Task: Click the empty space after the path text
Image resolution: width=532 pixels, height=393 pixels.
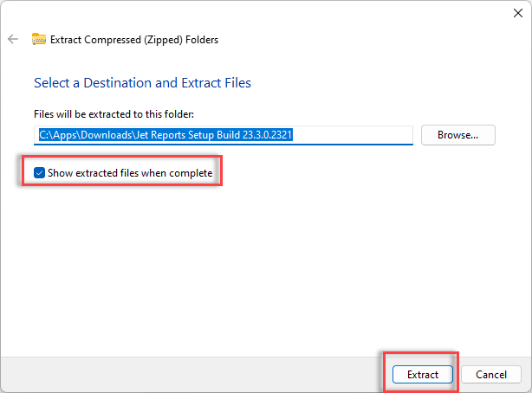Action: tap(352, 135)
